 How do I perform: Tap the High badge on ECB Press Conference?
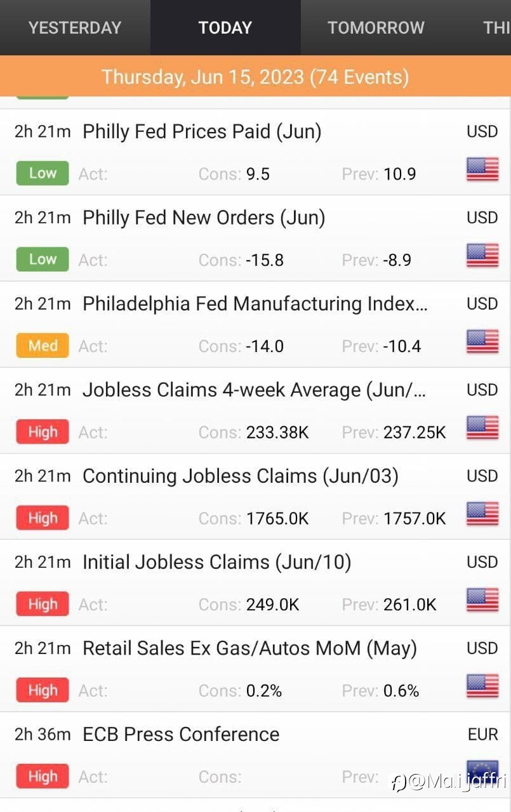coord(43,776)
